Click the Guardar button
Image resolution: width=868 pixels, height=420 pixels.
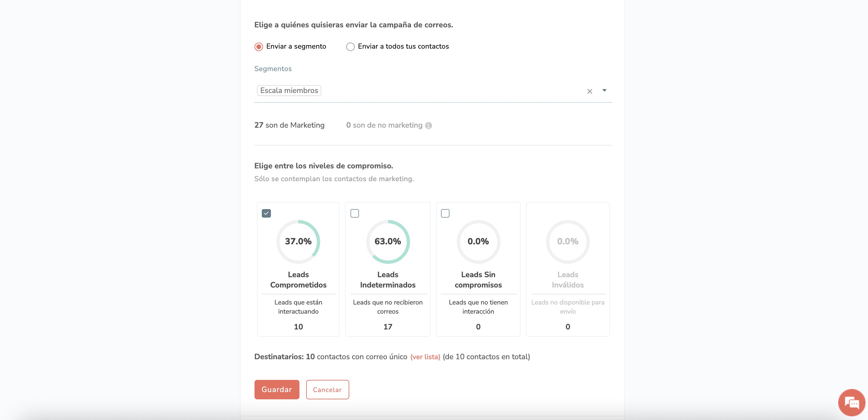pos(276,390)
